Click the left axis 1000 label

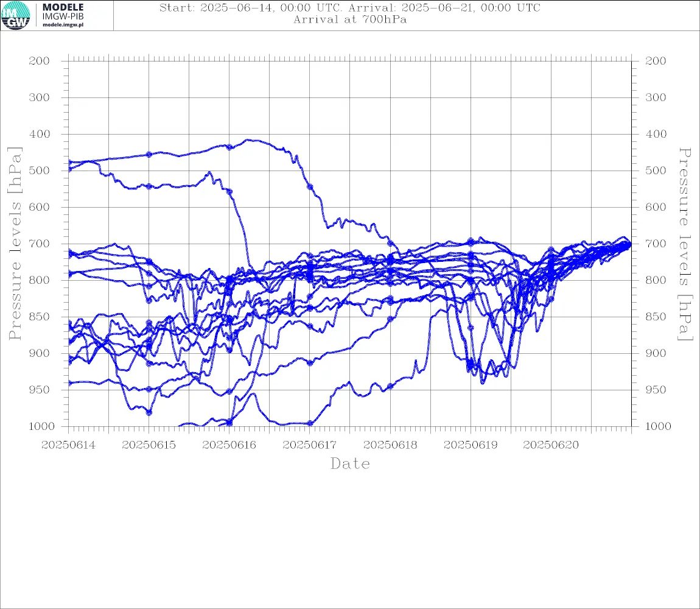pyautogui.click(x=42, y=426)
